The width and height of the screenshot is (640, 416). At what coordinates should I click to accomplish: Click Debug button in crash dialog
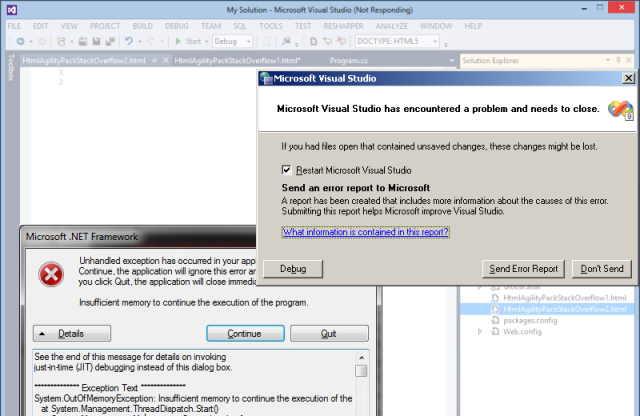pos(293,269)
